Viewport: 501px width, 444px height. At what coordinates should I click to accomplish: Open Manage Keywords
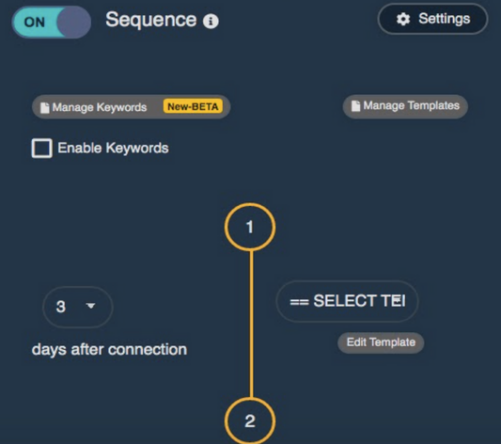tap(131, 107)
